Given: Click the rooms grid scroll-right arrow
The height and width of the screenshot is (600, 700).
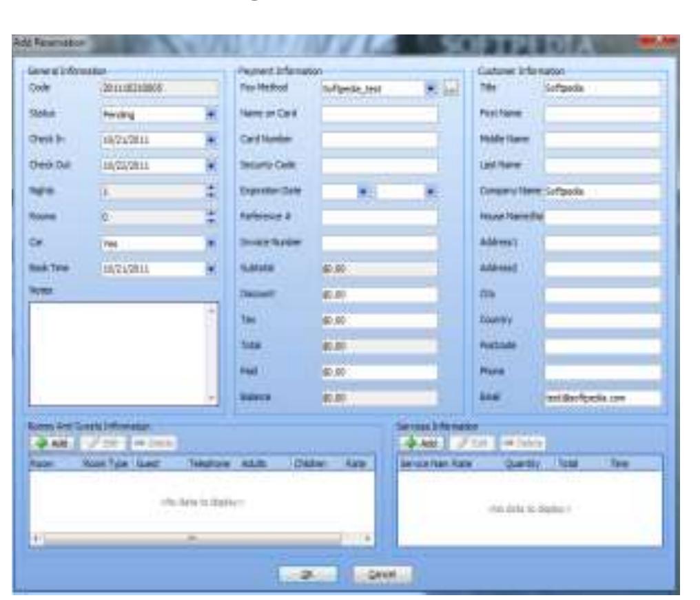Looking at the screenshot, I should (x=368, y=538).
